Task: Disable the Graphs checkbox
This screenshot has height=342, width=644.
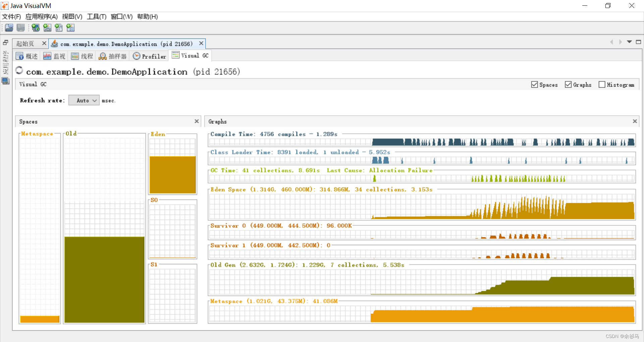Action: click(568, 84)
